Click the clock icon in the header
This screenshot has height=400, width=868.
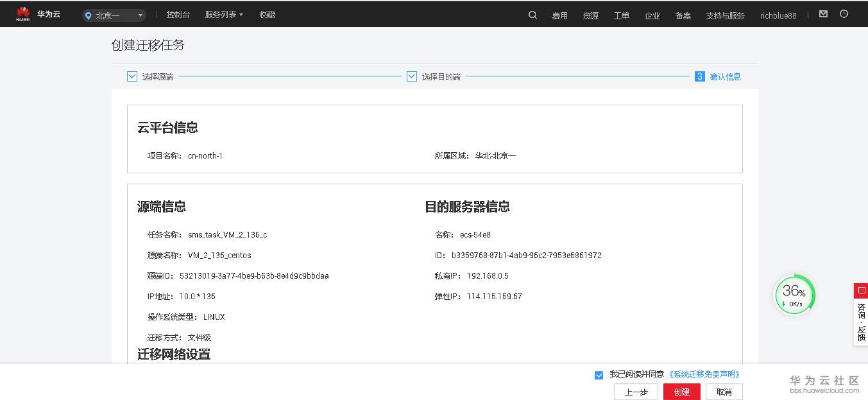(x=844, y=14)
